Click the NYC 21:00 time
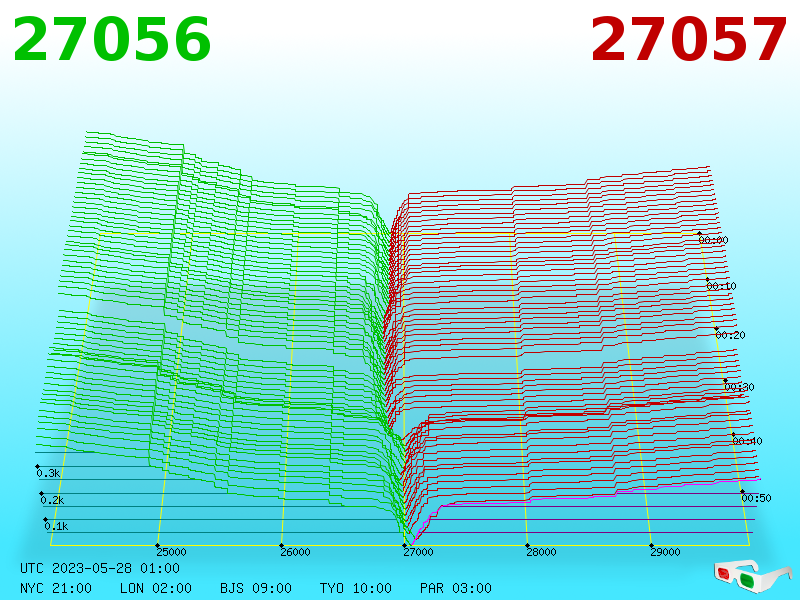 (x=56, y=588)
